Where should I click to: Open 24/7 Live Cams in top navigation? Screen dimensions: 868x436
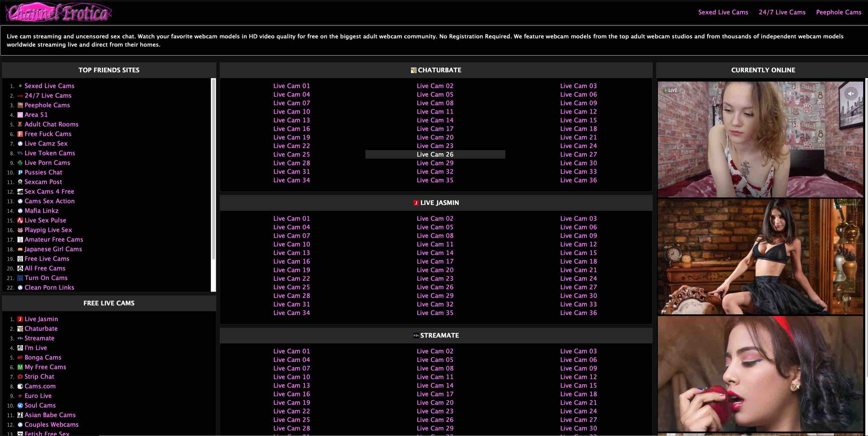pyautogui.click(x=782, y=12)
